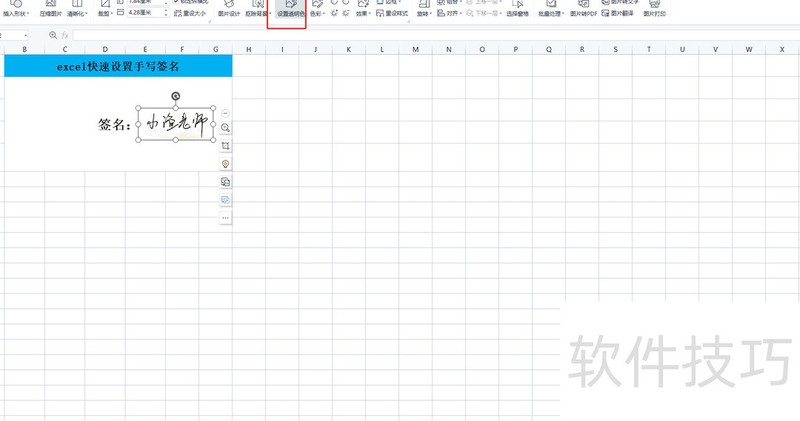The image size is (800, 421).
Task: Click the title cell 'excel快速设置手写签名'
Action: [118, 66]
